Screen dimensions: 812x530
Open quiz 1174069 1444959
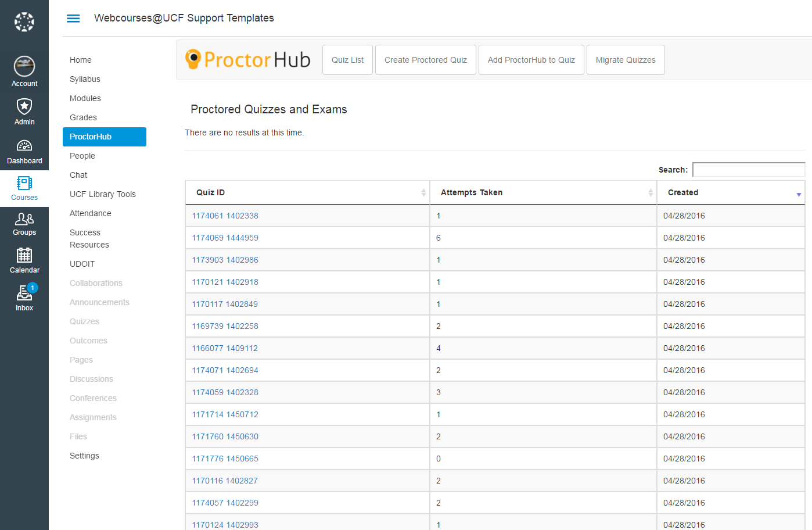click(x=225, y=238)
